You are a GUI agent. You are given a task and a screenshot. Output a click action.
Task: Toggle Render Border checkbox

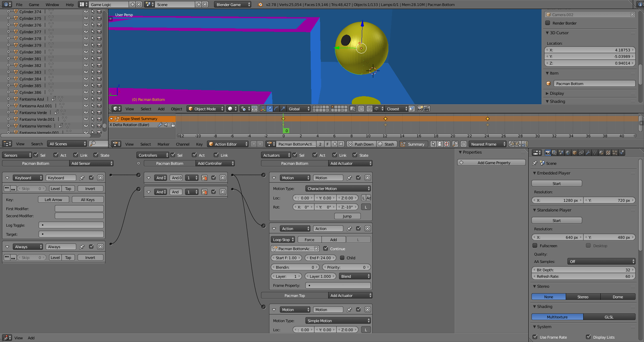pos(548,23)
